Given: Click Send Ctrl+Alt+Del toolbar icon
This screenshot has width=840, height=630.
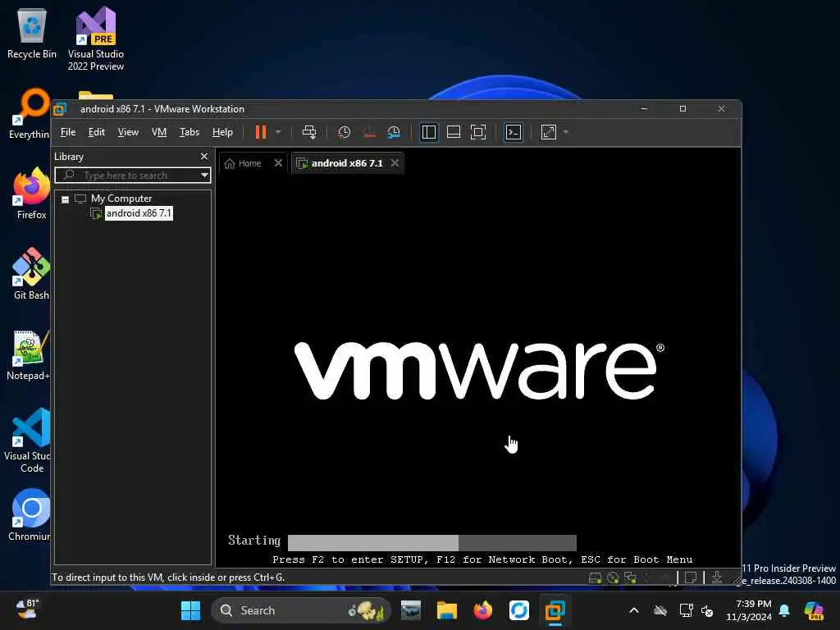Looking at the screenshot, I should 309,132.
